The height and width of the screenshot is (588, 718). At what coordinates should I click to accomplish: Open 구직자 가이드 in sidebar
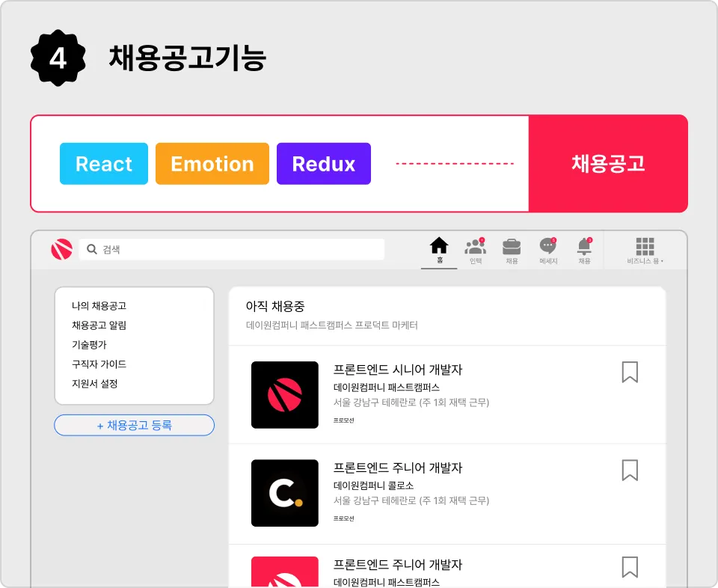tap(99, 364)
